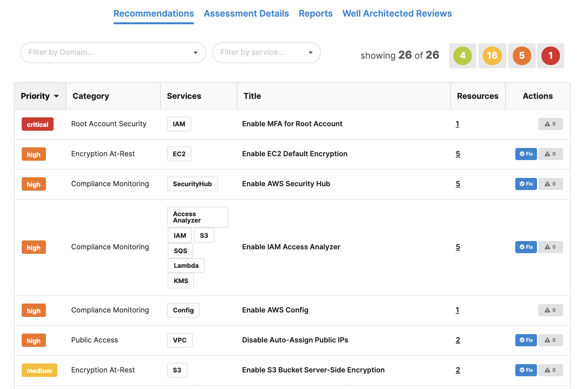588x389 pixels.
Task: Open Enable S3 Bucket Server-Side Encryption title
Action: coord(313,370)
